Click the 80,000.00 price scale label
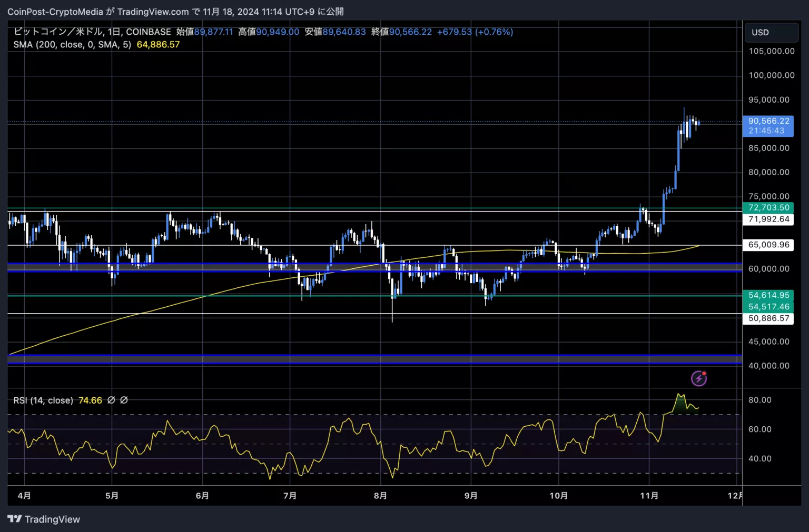Image resolution: width=809 pixels, height=532 pixels. [769, 173]
